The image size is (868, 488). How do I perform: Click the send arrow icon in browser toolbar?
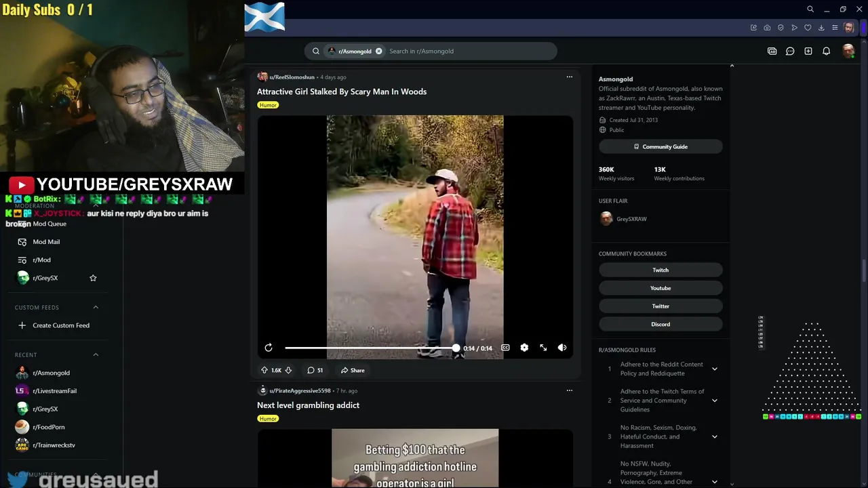(794, 28)
